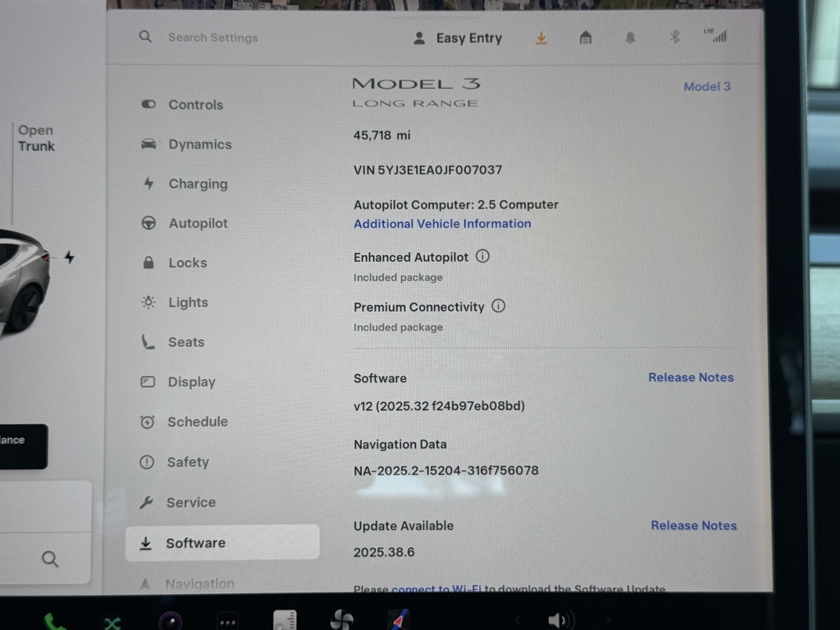Viewport: 840px width, 630px height.
Task: Select Controls in the settings sidebar
Action: 195,105
